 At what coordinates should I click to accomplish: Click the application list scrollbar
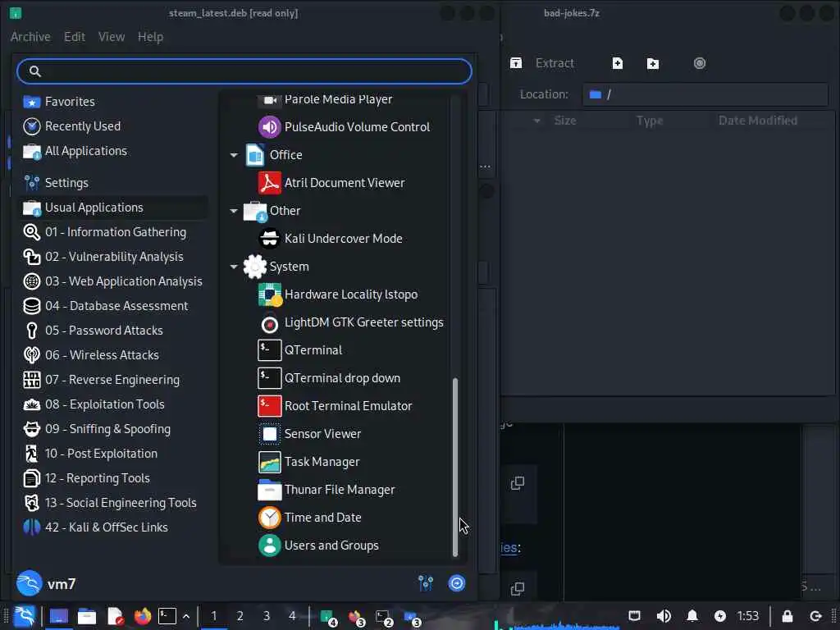[x=455, y=467]
